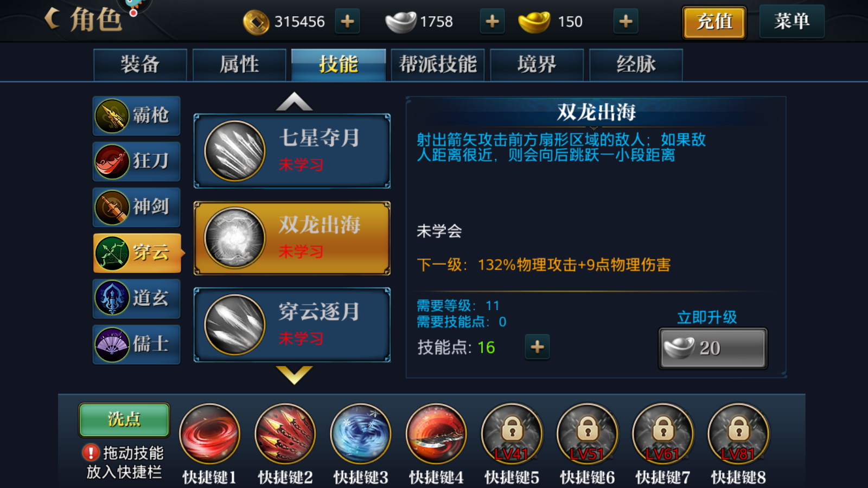868x488 pixels.
Task: Select the red claws skill in 快捷键2
Action: click(x=285, y=434)
